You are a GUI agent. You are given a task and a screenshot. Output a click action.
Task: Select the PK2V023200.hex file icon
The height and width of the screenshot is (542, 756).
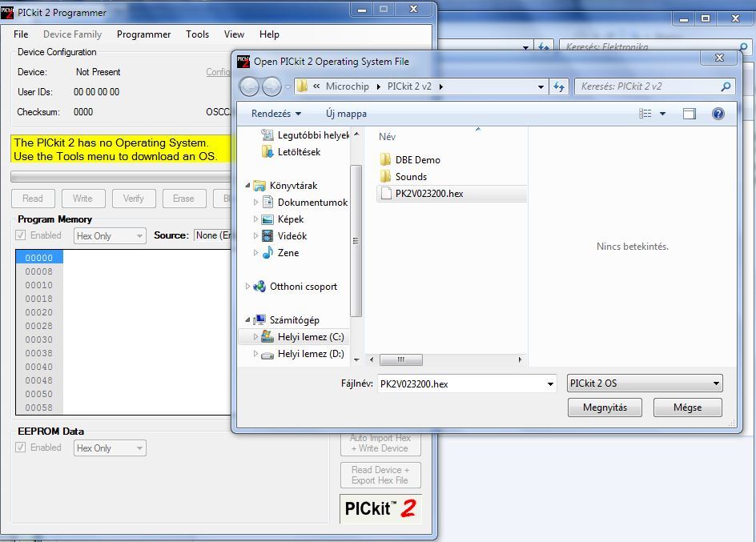click(386, 193)
